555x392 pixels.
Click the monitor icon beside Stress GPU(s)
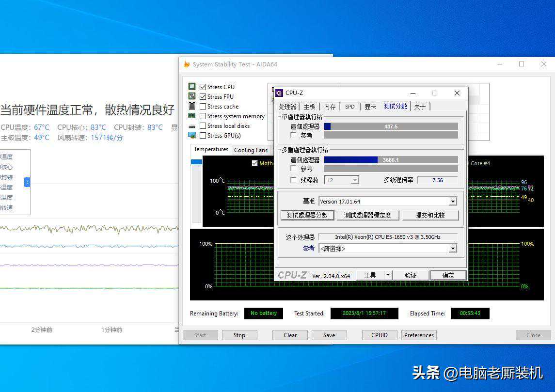pyautogui.click(x=192, y=135)
